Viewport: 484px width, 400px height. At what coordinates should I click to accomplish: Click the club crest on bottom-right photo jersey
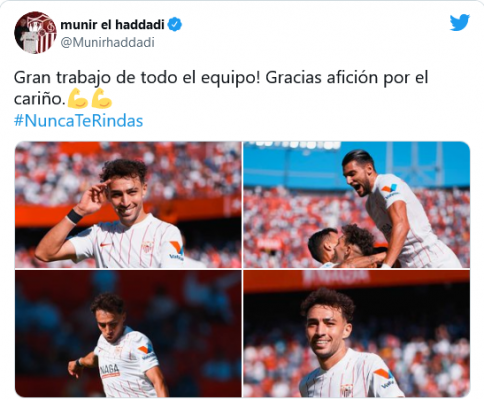coord(346,390)
